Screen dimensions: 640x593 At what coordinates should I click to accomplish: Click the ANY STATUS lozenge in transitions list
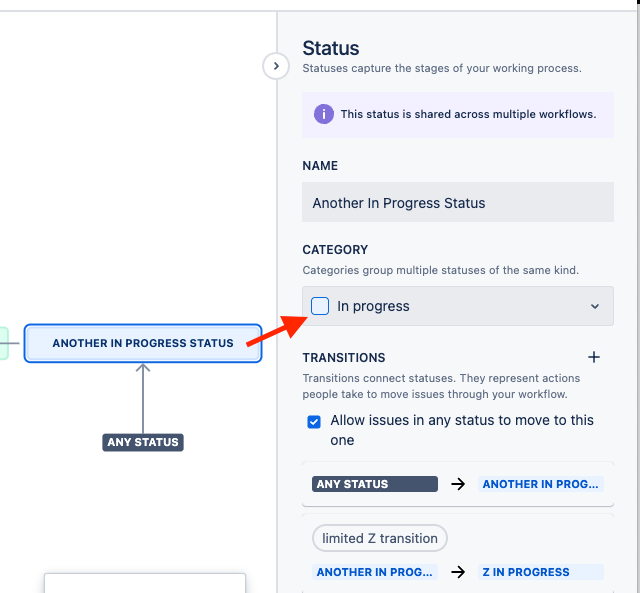tap(375, 484)
